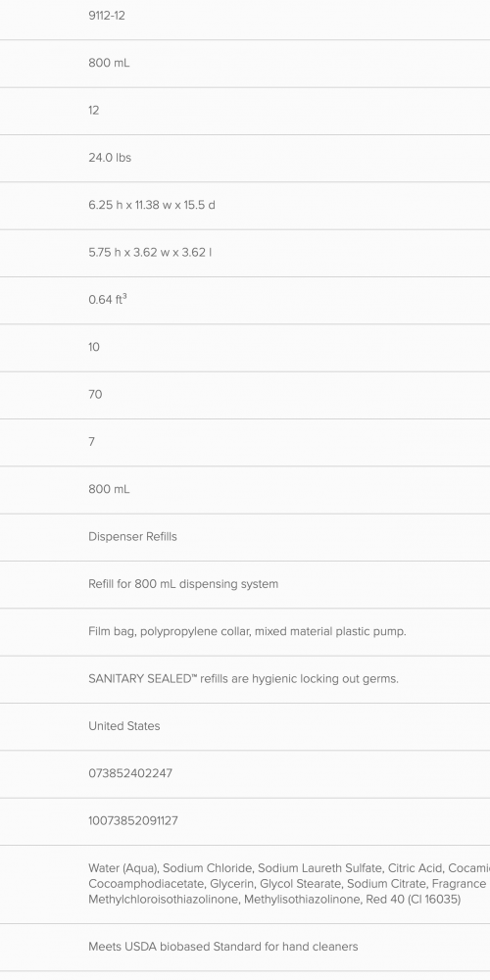This screenshot has width=490, height=980.
Task: Click the value 70 row
Action: coord(245,395)
